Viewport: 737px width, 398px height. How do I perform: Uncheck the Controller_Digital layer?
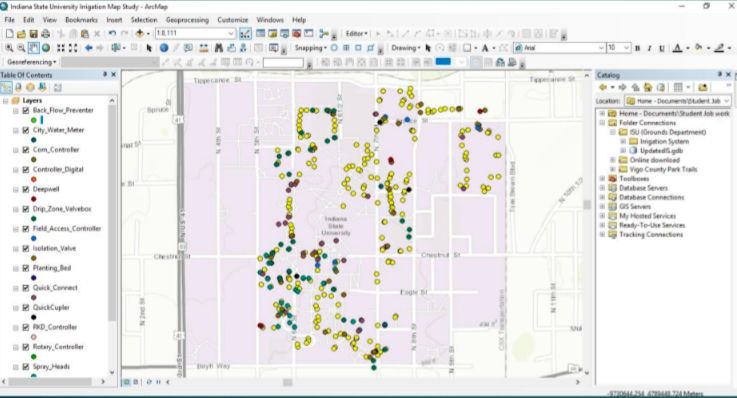point(26,170)
